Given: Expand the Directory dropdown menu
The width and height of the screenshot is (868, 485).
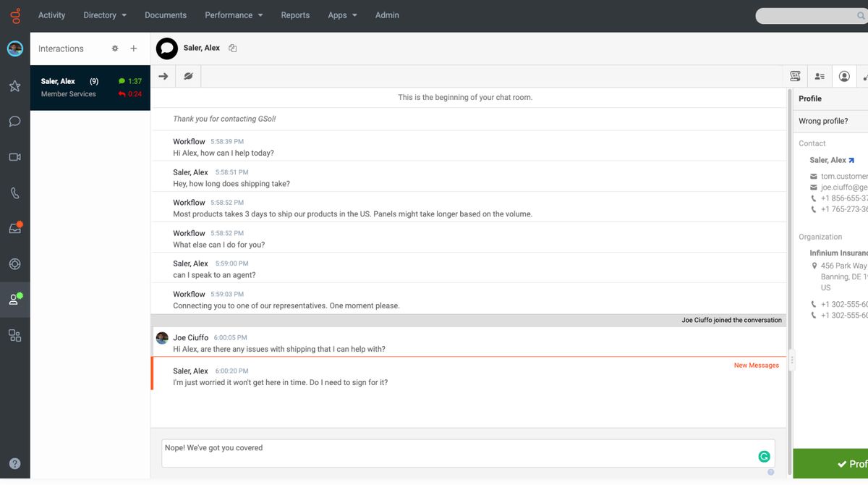Looking at the screenshot, I should pos(105,15).
